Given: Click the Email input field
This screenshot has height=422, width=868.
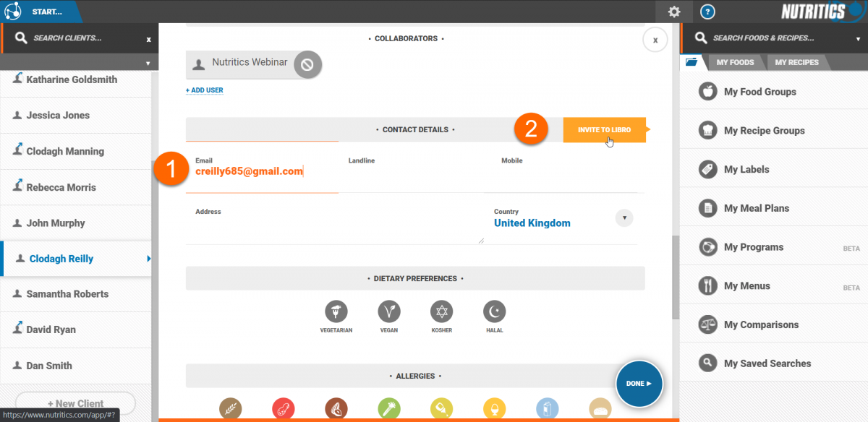Looking at the screenshot, I should (x=260, y=172).
